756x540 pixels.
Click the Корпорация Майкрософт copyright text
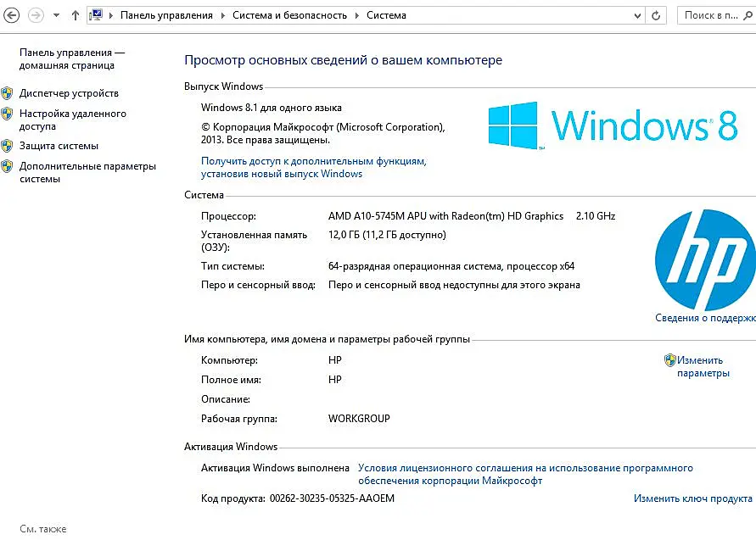click(x=323, y=133)
